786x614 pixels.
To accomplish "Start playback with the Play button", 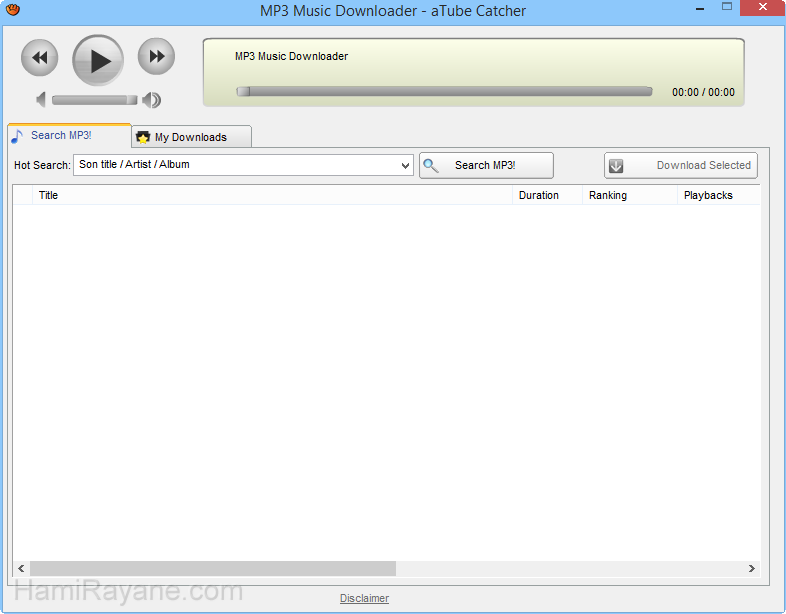I will pos(98,60).
